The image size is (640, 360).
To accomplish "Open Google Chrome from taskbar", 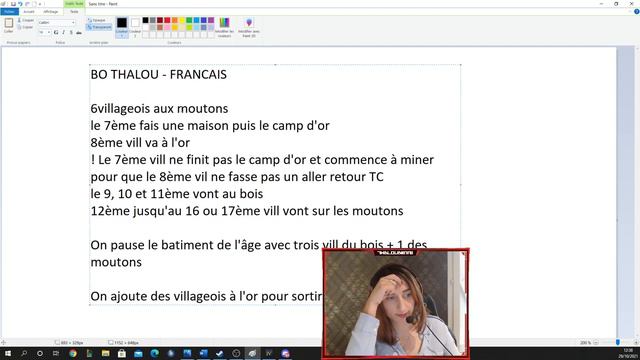I will tap(73, 353).
